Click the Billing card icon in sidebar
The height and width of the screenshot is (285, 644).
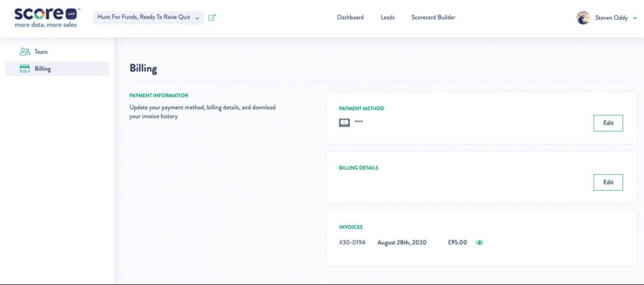(x=25, y=69)
